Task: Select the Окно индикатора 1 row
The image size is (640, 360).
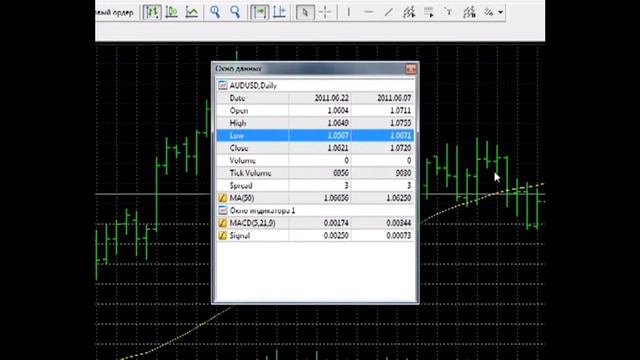Action: pos(315,211)
